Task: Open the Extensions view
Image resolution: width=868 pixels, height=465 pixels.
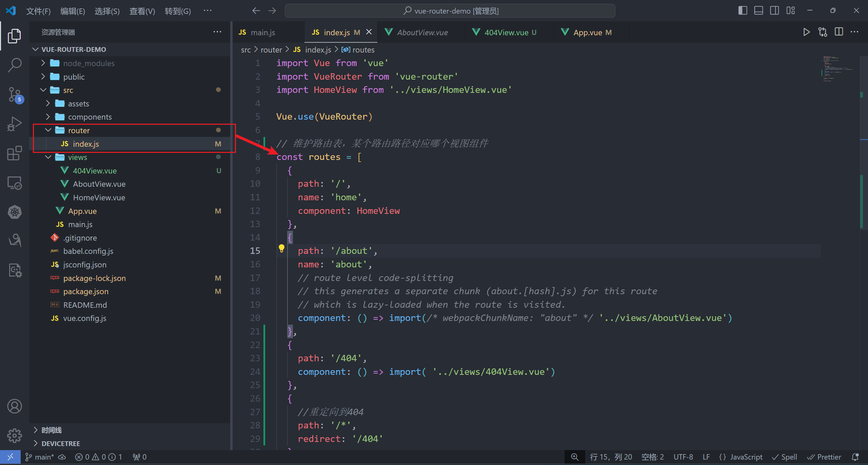Action: click(x=14, y=154)
